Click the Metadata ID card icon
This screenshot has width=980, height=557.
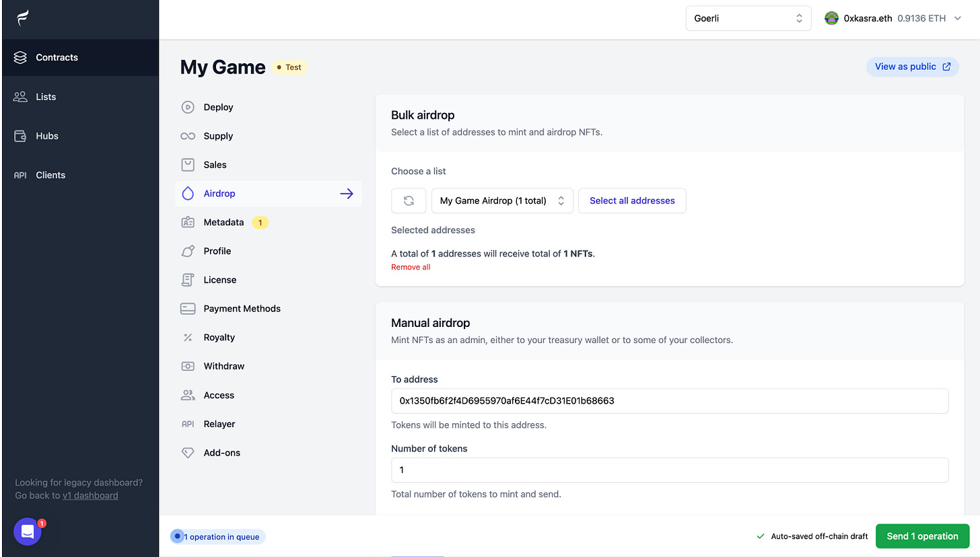pyautogui.click(x=188, y=222)
